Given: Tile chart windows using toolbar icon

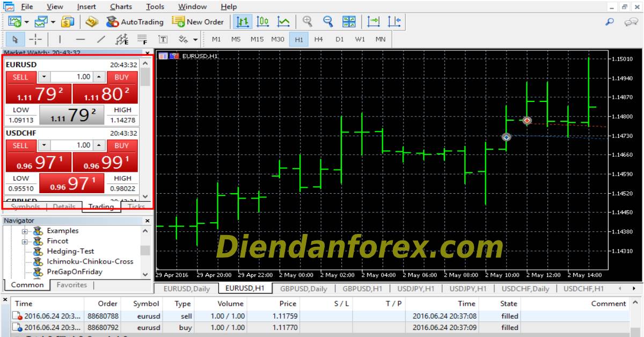Looking at the screenshot, I should click(x=349, y=22).
